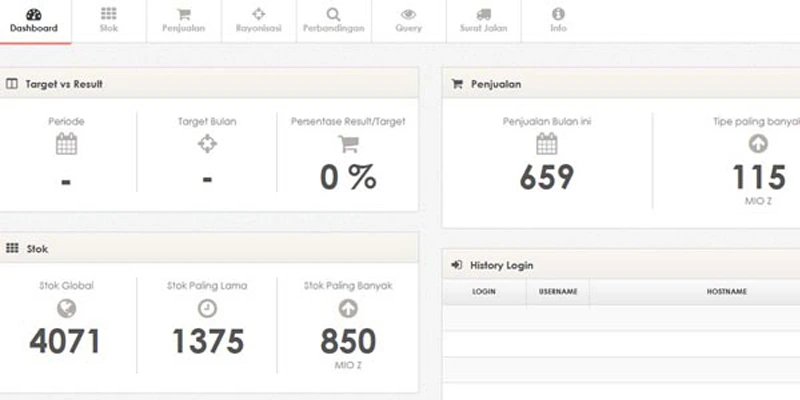Image resolution: width=800 pixels, height=400 pixels.
Task: Click the Stok Paling Lama clock icon
Action: (x=207, y=308)
